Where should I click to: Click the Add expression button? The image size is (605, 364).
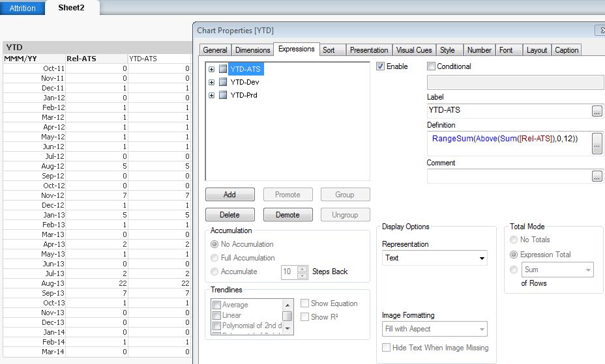point(230,195)
